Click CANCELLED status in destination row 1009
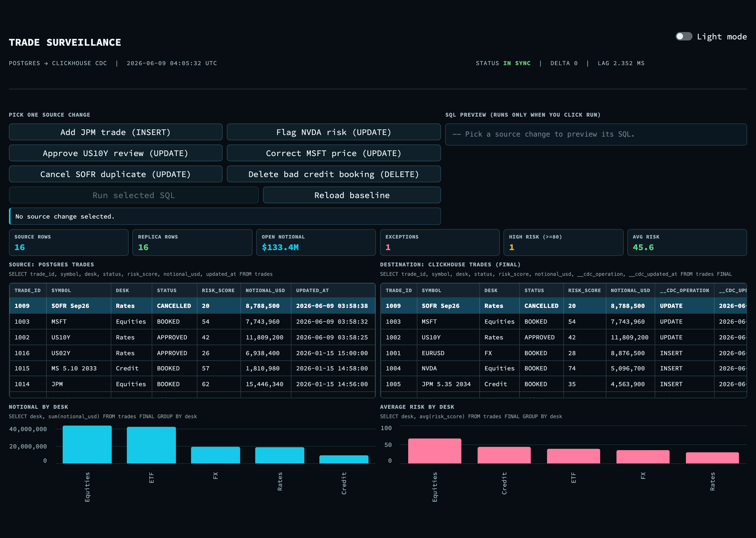The width and height of the screenshot is (756, 538). click(541, 306)
